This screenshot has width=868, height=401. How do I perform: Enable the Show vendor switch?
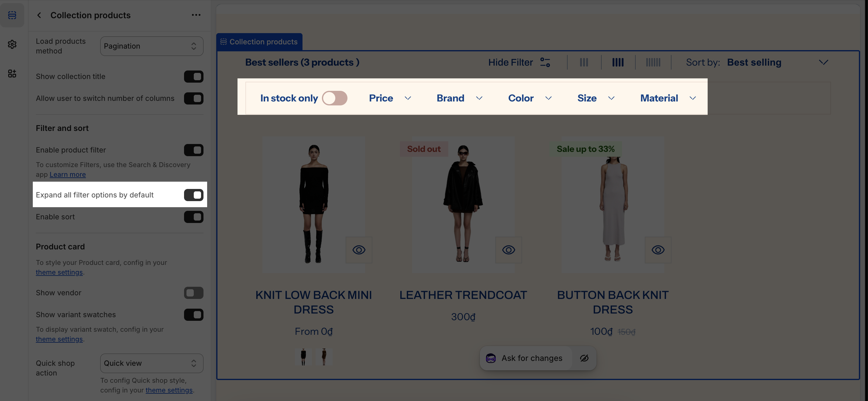pos(193,293)
